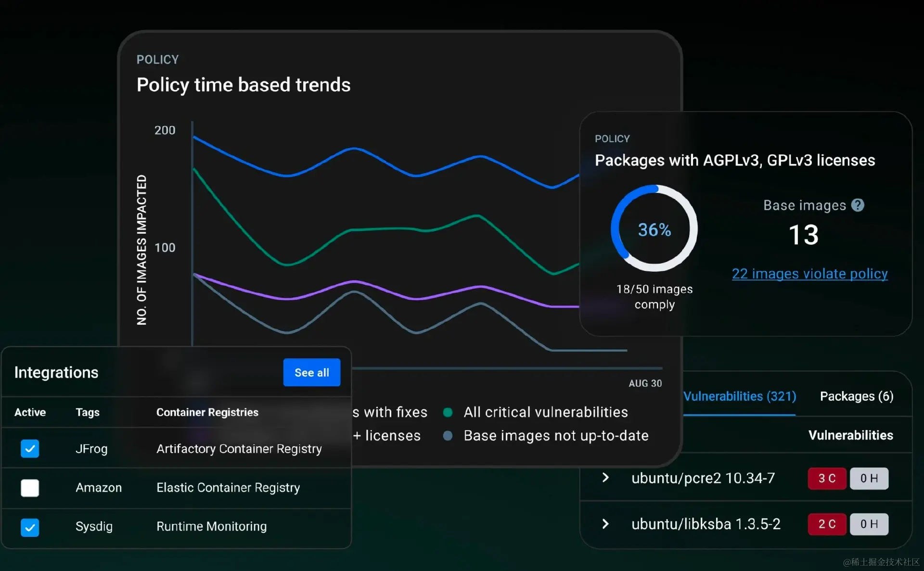Expand the ubuntu/libksba 1.3.5-2 row
Screen dimensions: 924x571
pyautogui.click(x=606, y=524)
